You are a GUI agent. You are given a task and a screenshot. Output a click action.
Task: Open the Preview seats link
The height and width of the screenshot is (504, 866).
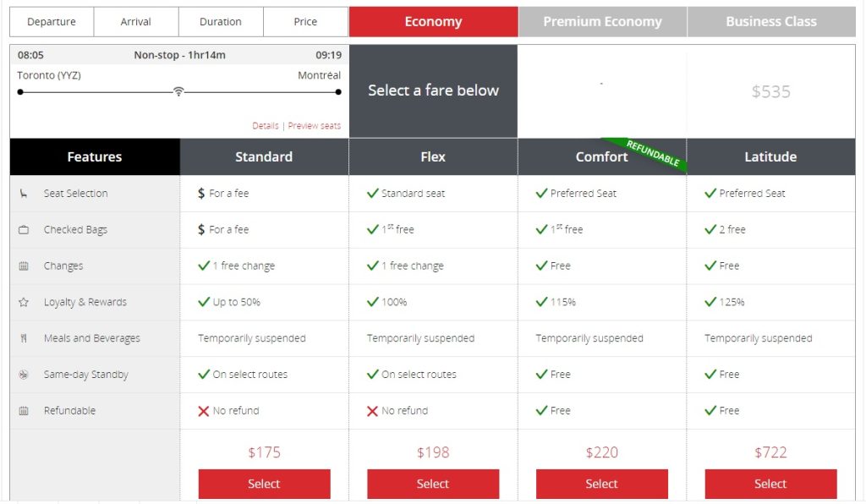(315, 126)
